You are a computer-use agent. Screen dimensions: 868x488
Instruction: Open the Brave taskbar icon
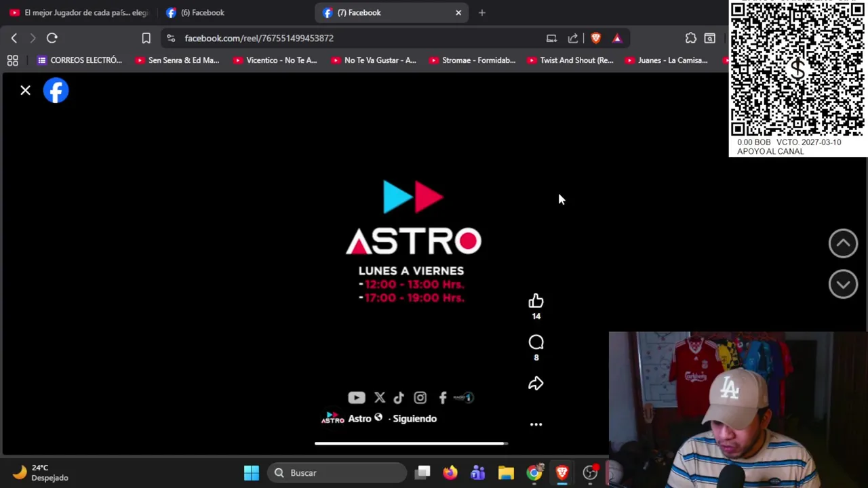[562, 472]
